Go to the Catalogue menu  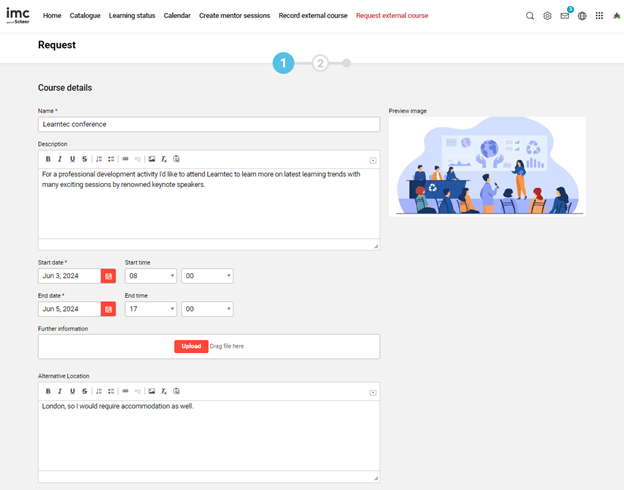pos(85,16)
